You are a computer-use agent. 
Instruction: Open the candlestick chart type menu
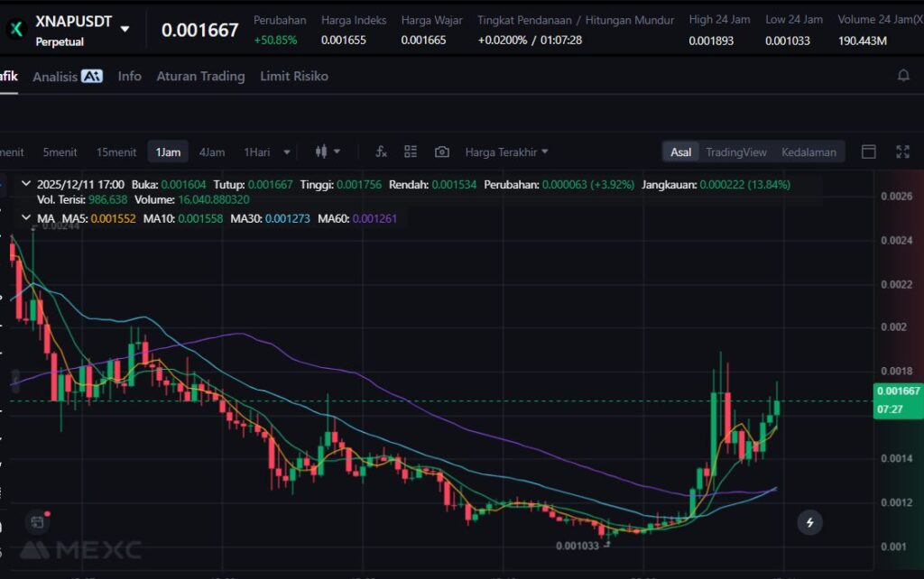point(327,152)
